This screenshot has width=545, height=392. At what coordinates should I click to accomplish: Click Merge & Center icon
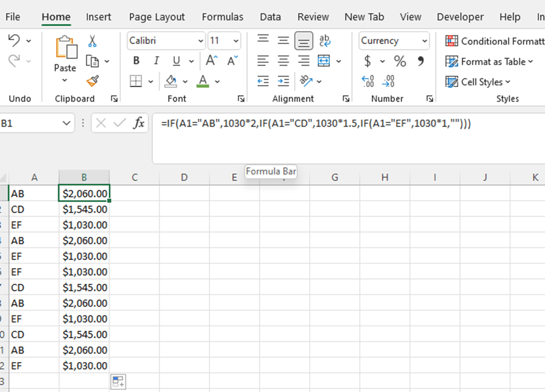(324, 61)
